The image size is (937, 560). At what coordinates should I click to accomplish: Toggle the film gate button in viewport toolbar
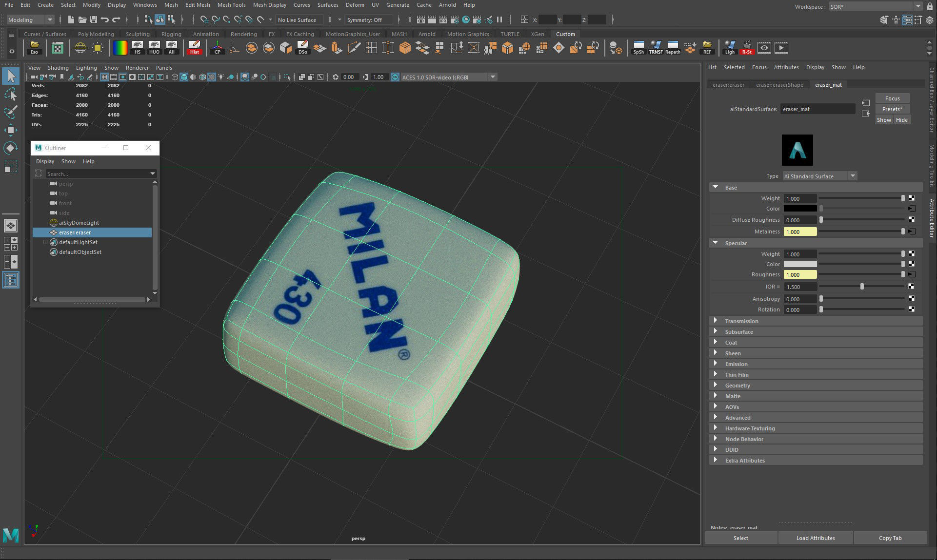point(114,77)
